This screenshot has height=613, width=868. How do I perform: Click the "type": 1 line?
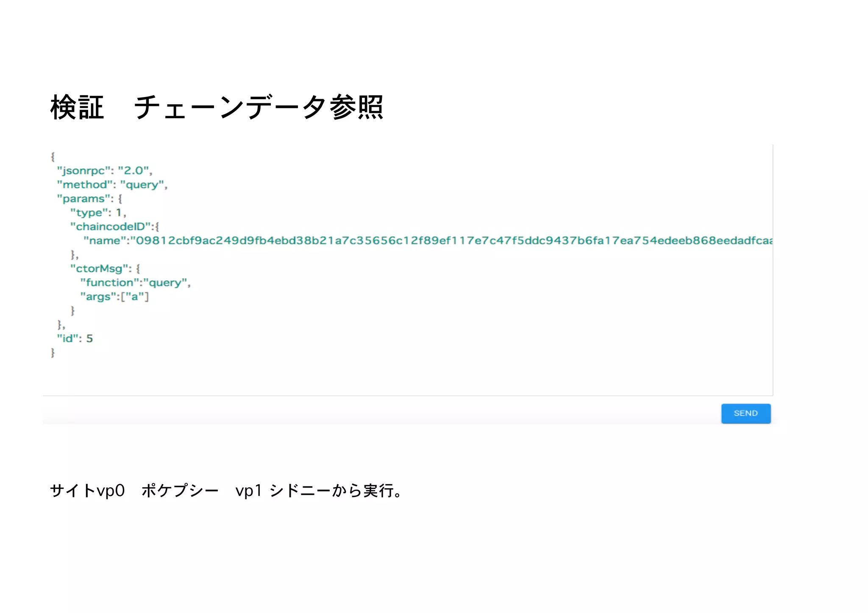click(98, 213)
